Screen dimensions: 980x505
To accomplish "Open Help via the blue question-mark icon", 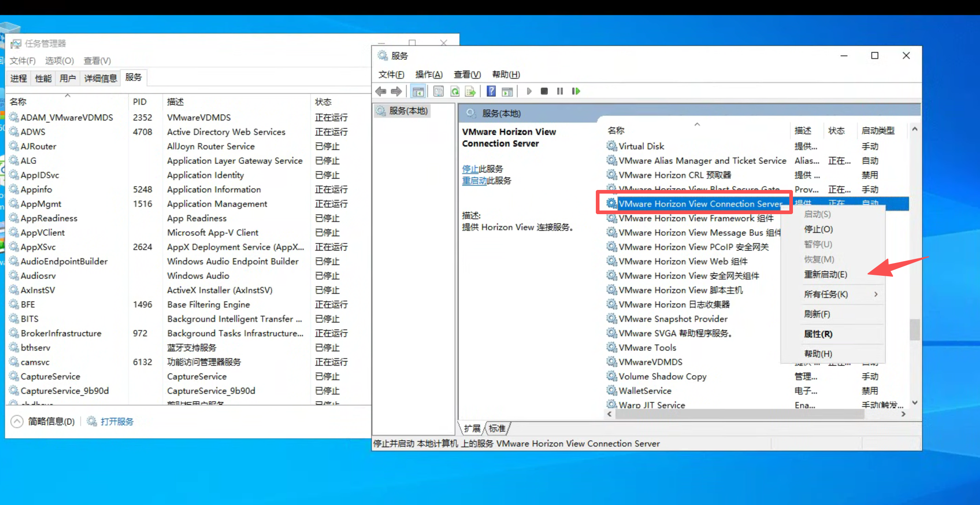I will [491, 91].
